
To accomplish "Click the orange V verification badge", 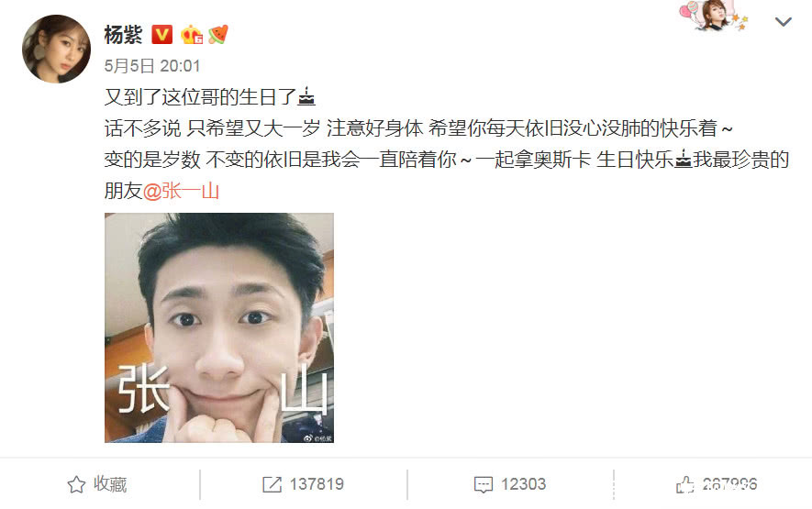I will tap(161, 35).
